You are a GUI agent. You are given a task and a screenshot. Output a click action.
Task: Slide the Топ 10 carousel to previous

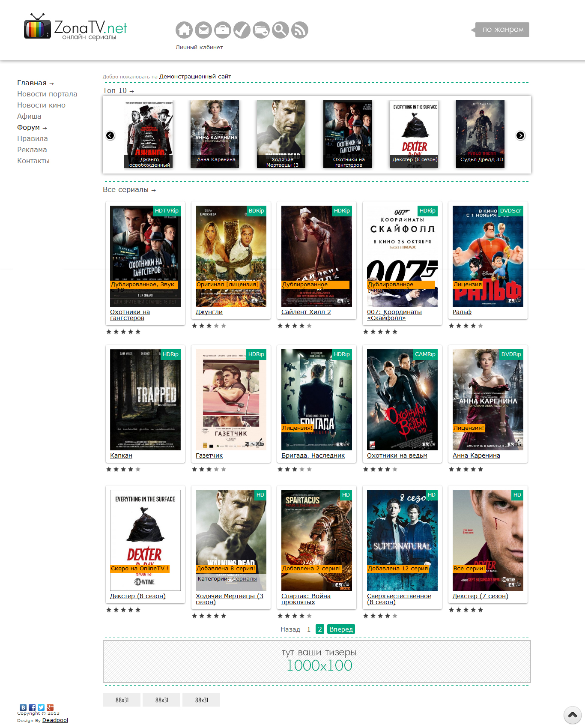110,135
